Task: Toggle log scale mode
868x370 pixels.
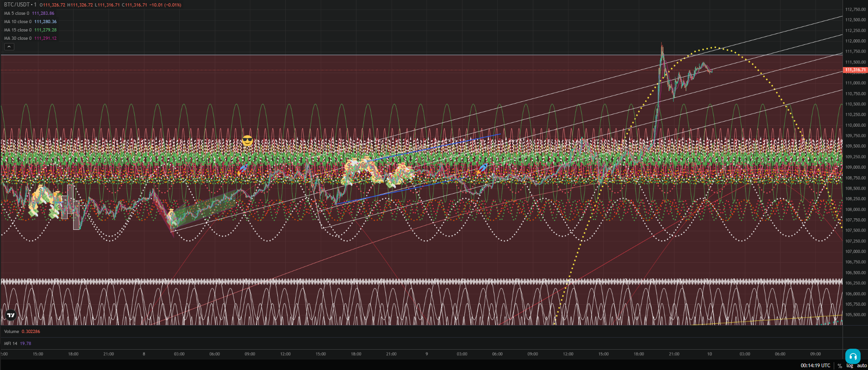Action: coord(850,366)
